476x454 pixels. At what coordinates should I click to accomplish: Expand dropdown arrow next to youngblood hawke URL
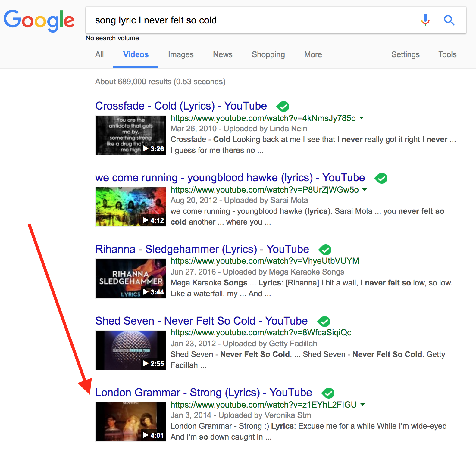point(365,190)
